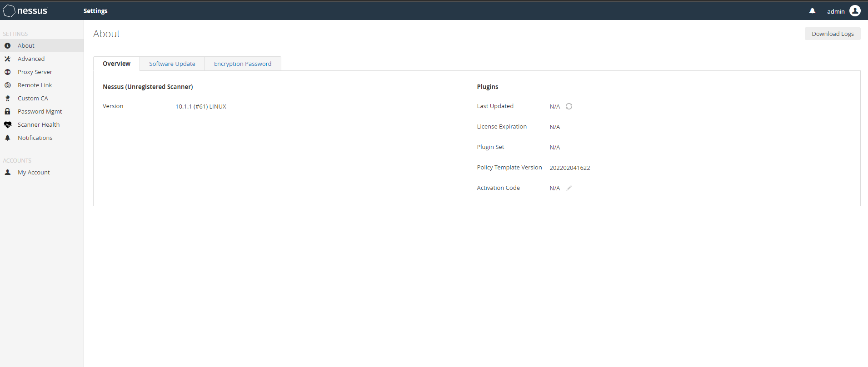The width and height of the screenshot is (868, 367).
Task: Open Scanner Health page
Action: [42, 124]
